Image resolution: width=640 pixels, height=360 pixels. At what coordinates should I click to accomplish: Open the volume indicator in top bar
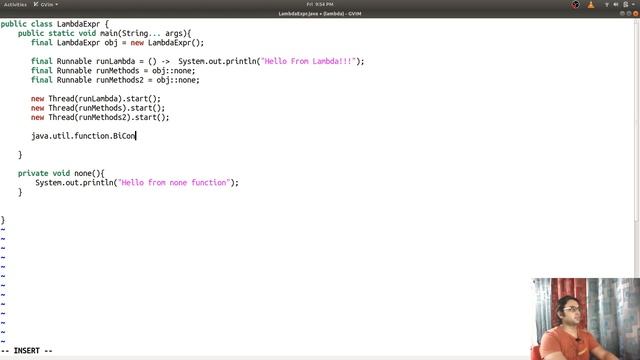pos(616,4)
